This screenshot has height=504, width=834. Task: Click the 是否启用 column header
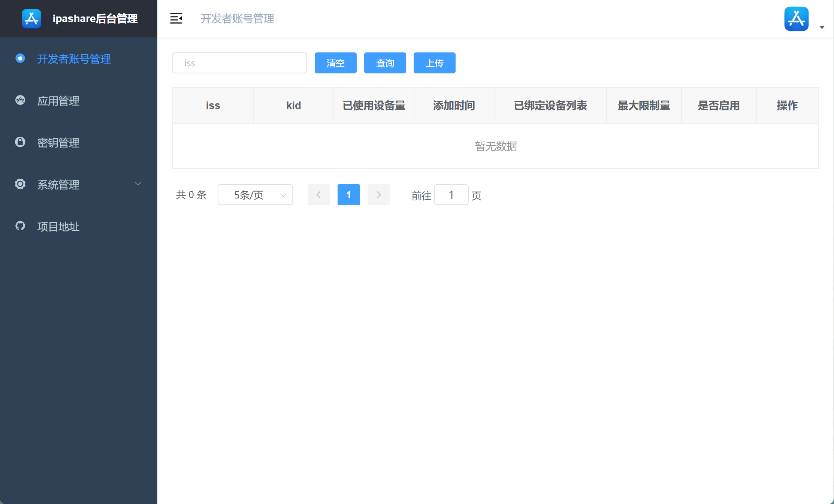[719, 106]
